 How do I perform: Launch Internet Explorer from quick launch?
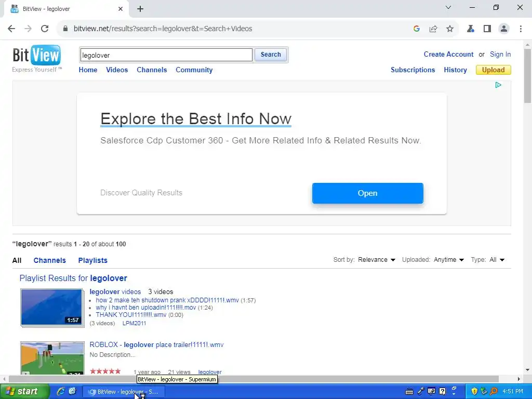(x=61, y=391)
